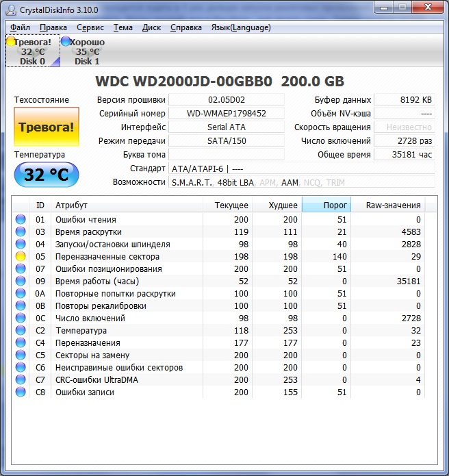This screenshot has width=449, height=476.
Task: Minimize the CrystalDiskInfo window
Action: (x=384, y=8)
